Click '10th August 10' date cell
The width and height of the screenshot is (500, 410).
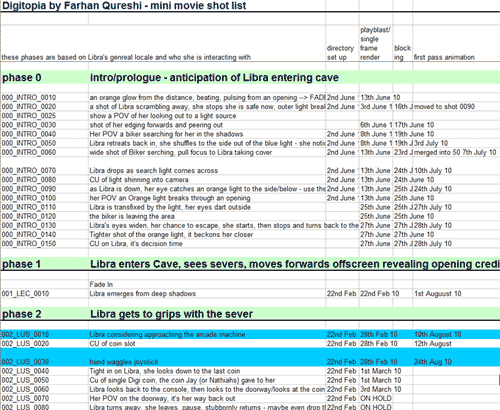click(438, 334)
